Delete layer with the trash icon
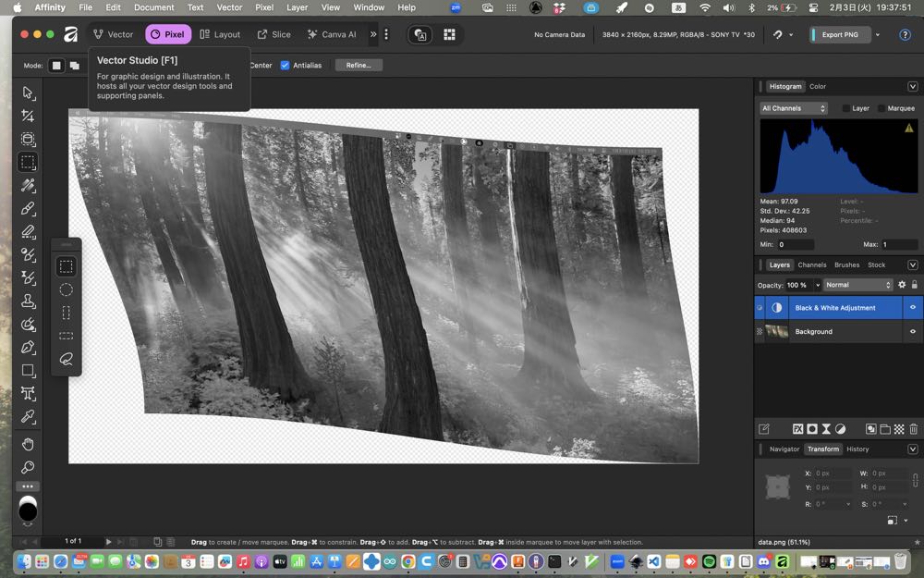The image size is (924, 578). click(x=913, y=429)
